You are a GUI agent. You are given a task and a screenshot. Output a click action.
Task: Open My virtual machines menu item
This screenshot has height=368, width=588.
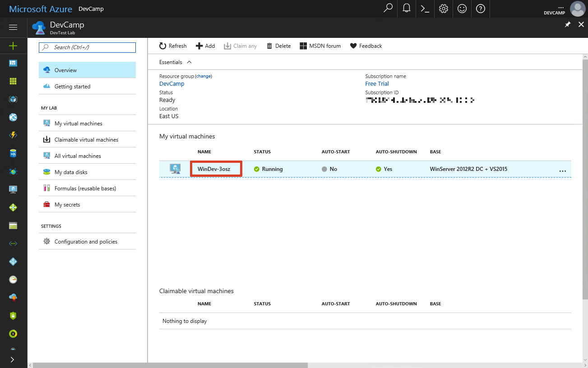[88, 123]
